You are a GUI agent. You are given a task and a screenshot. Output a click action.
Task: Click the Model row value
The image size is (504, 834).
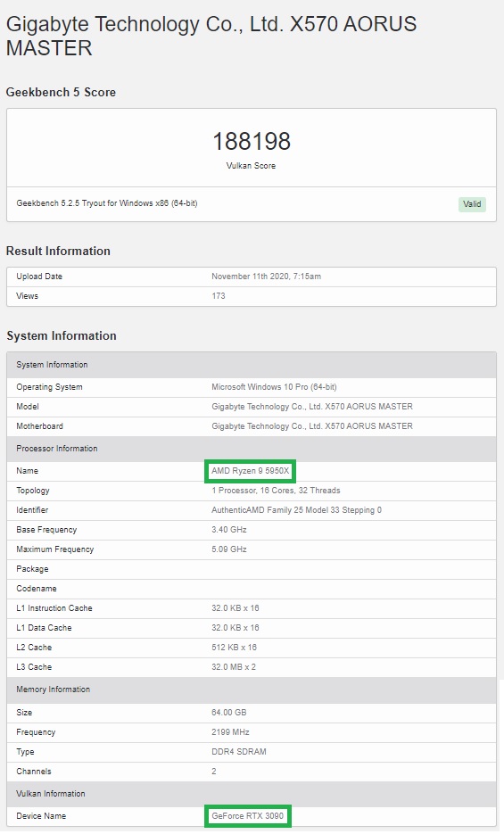coord(312,407)
